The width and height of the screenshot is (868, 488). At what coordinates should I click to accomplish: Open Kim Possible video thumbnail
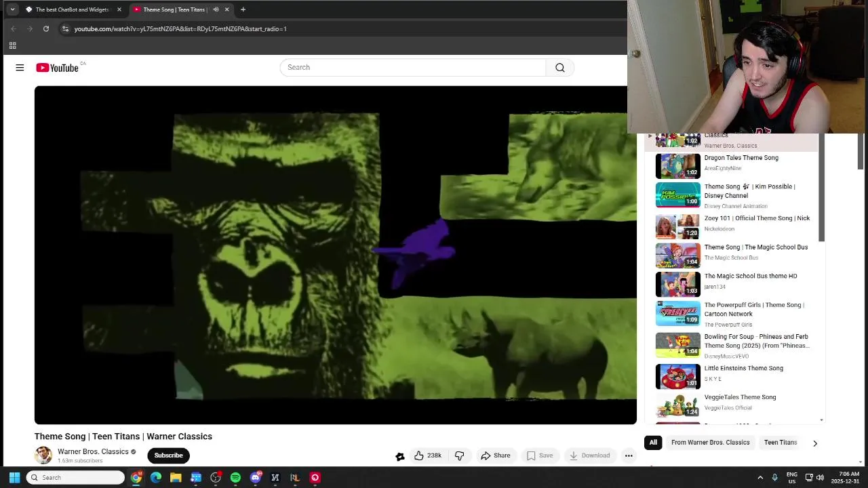point(677,195)
